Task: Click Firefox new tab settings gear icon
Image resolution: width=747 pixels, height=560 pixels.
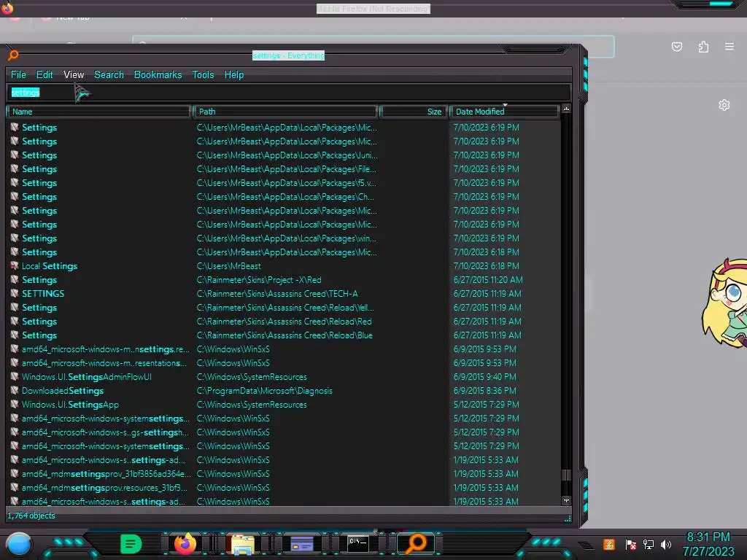Action: [724, 105]
